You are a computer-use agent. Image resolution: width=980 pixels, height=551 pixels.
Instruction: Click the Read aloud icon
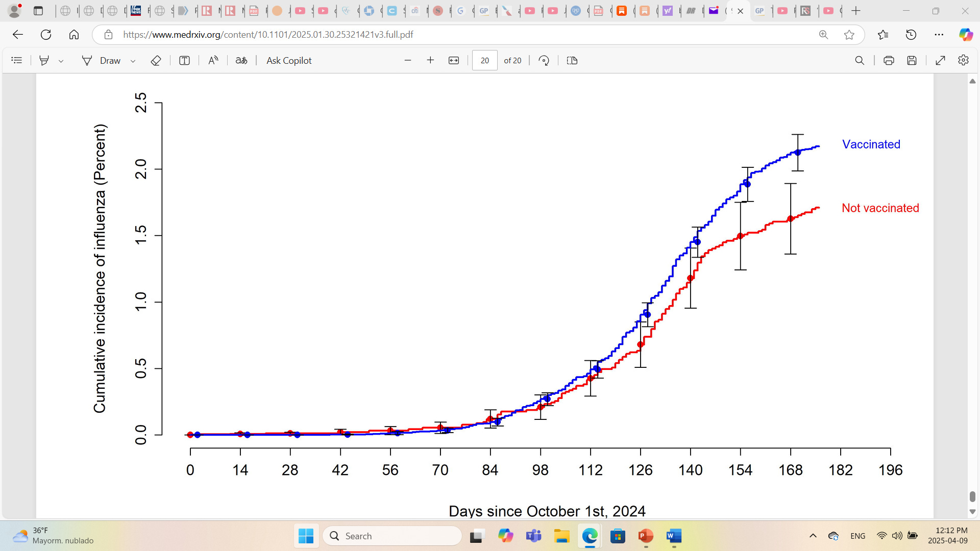click(213, 60)
